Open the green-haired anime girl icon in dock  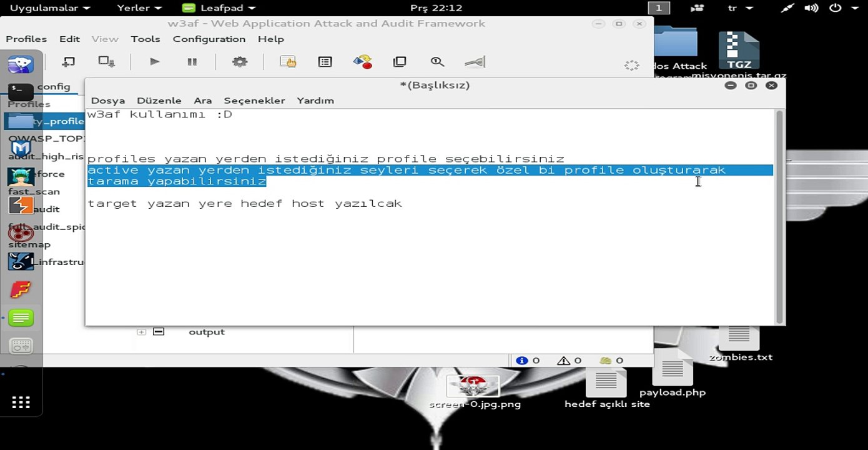21,177
